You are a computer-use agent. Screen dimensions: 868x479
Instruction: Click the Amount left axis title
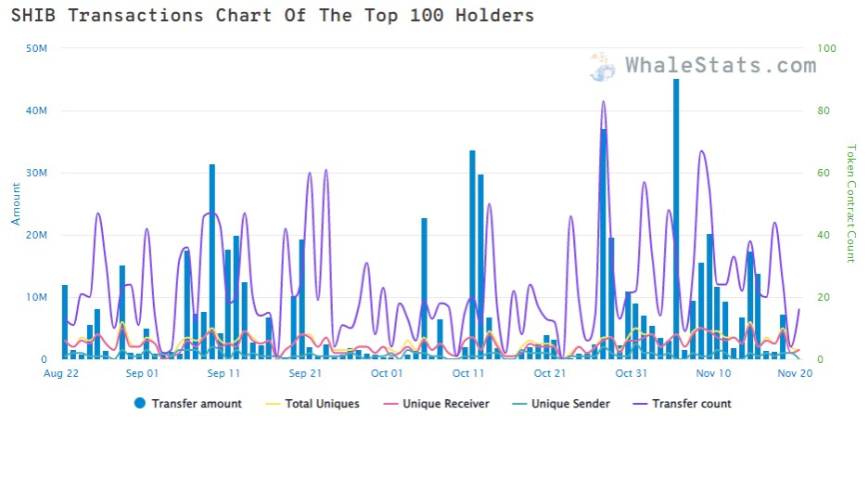coord(16,203)
